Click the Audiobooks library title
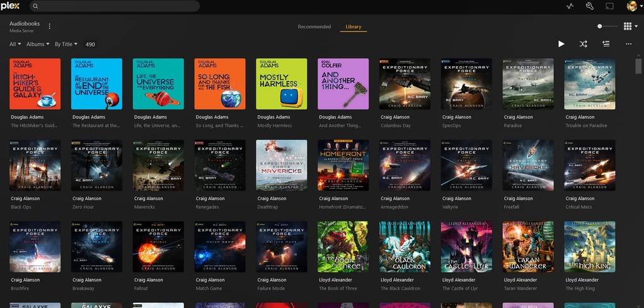Image resolution: width=644 pixels, height=308 pixels. click(25, 24)
